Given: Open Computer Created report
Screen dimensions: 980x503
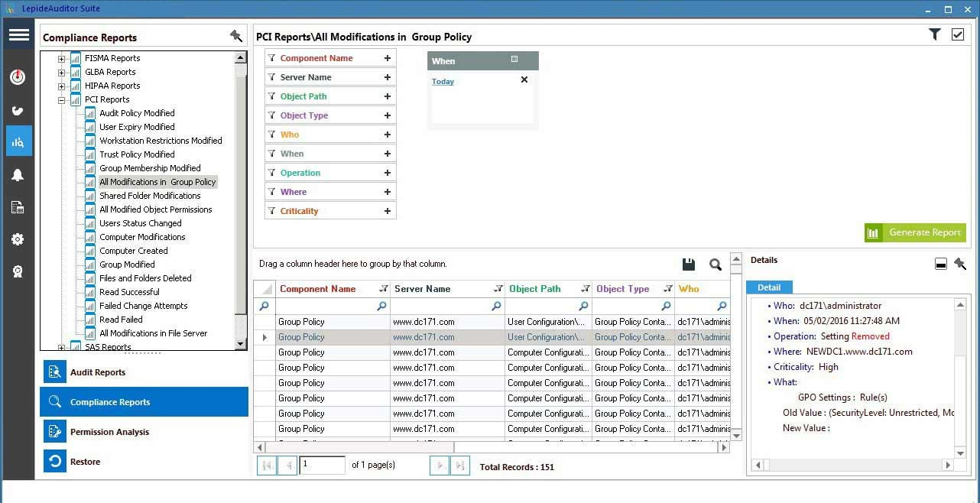Looking at the screenshot, I should coord(133,251).
